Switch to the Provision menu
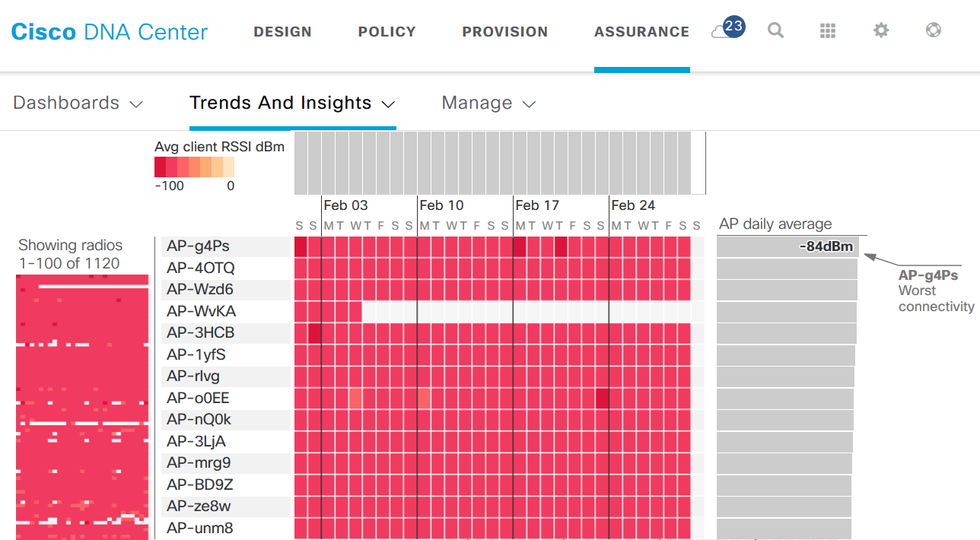The image size is (980, 540). point(504,32)
